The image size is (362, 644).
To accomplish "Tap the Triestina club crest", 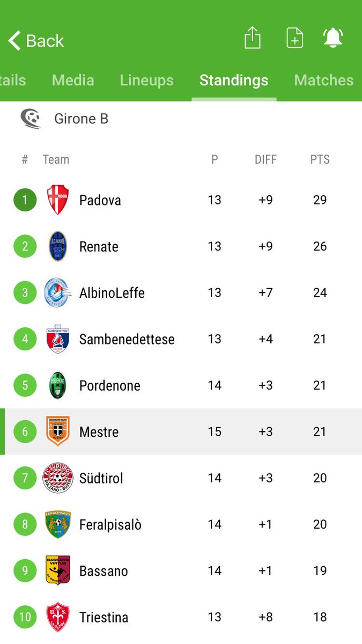I will click(57, 617).
